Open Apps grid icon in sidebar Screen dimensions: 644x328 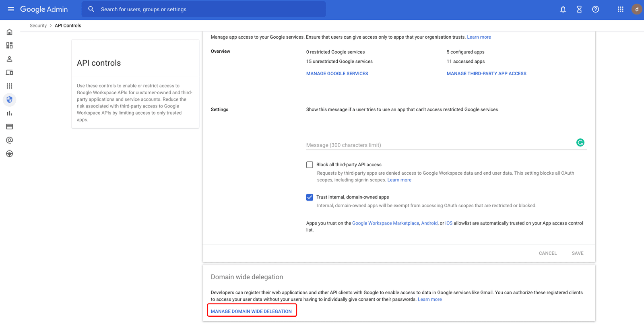[x=10, y=86]
